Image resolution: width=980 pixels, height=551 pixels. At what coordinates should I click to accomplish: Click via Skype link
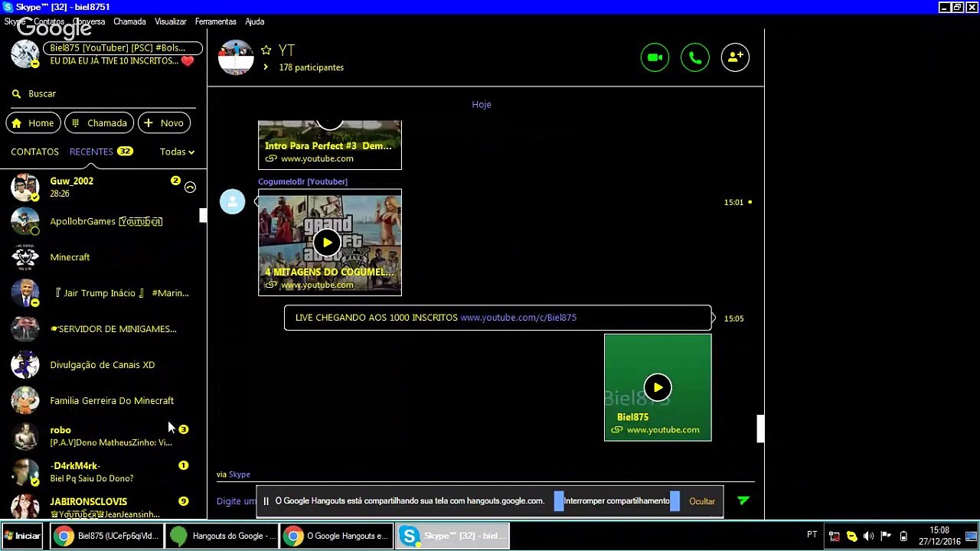(239, 474)
